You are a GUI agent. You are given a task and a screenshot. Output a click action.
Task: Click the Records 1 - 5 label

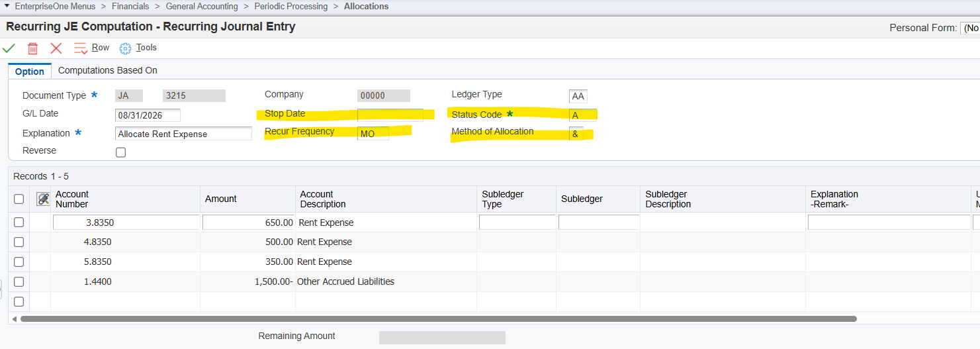pyautogui.click(x=41, y=176)
